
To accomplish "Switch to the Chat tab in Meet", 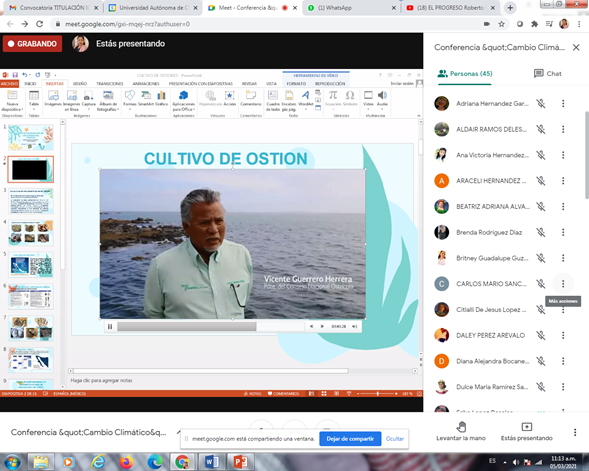I will click(548, 74).
